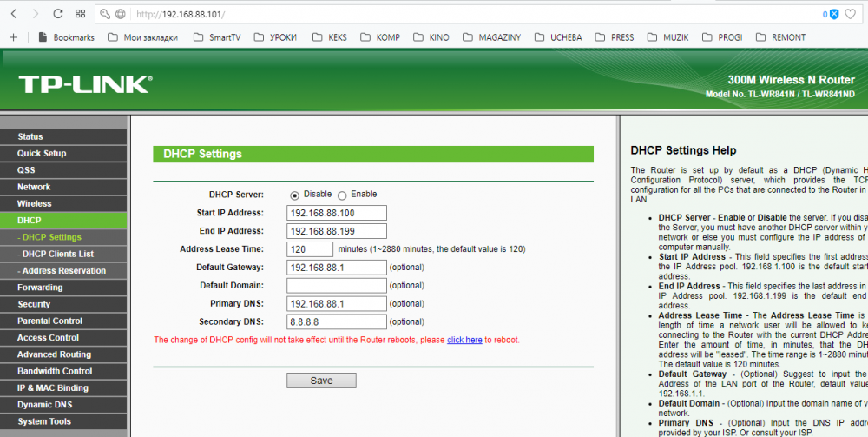Open the SmartTV bookmark folder
Image resolution: width=868 pixels, height=437 pixels.
pyautogui.click(x=217, y=37)
